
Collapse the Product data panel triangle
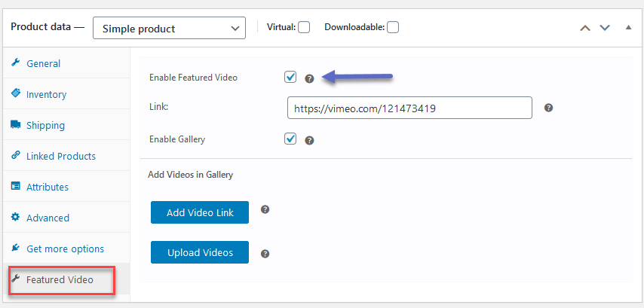tap(628, 27)
